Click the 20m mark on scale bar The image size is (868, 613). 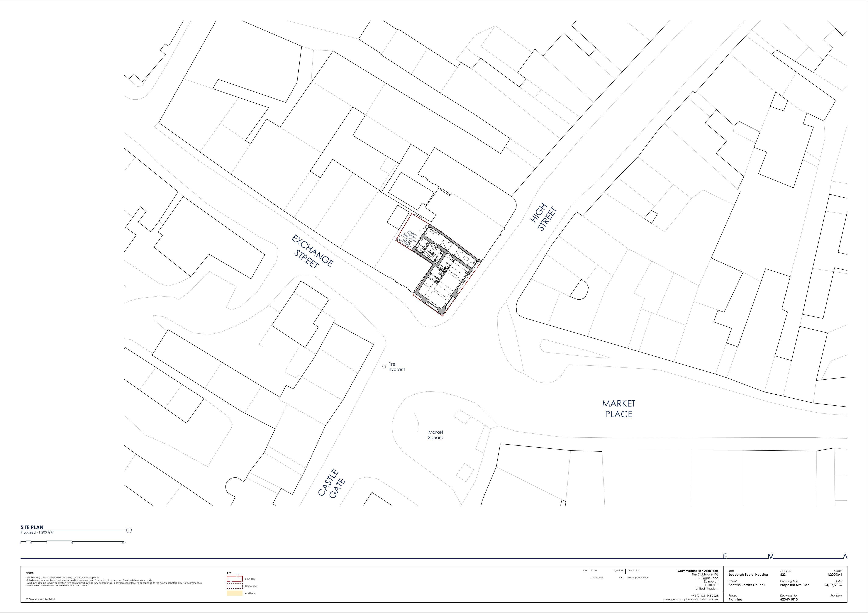coord(124,543)
